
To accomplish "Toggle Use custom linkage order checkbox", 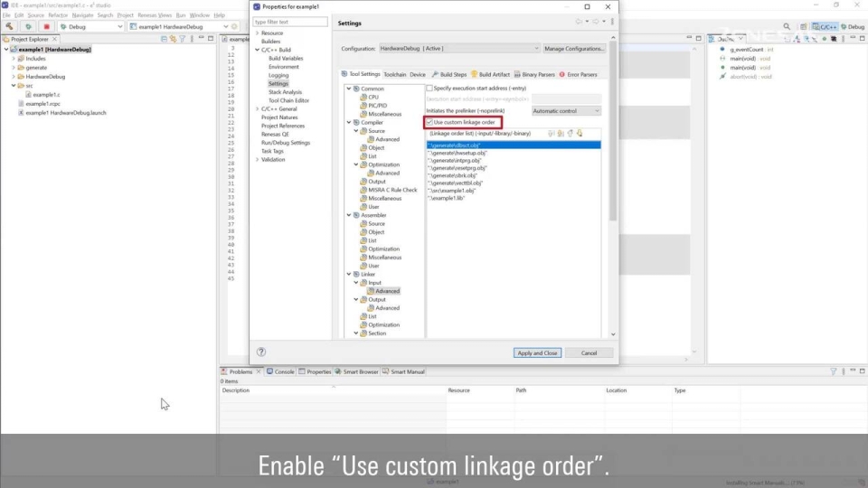I will 429,122.
